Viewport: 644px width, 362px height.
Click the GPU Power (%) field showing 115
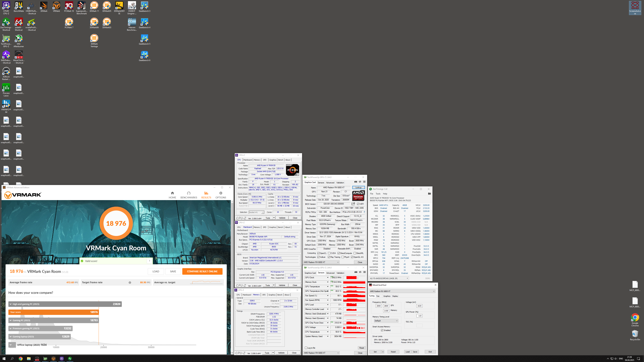[x=419, y=316]
